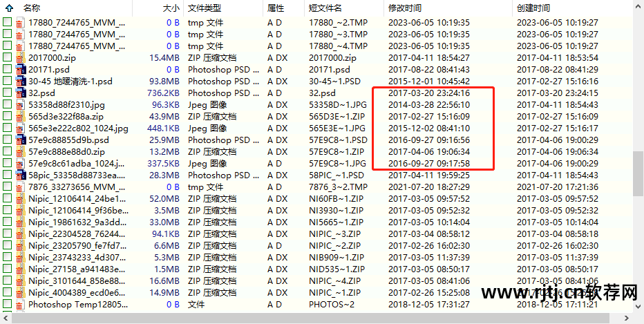Click the icon of Nipic_23205790_fe7fd7 archive

click(x=20, y=245)
